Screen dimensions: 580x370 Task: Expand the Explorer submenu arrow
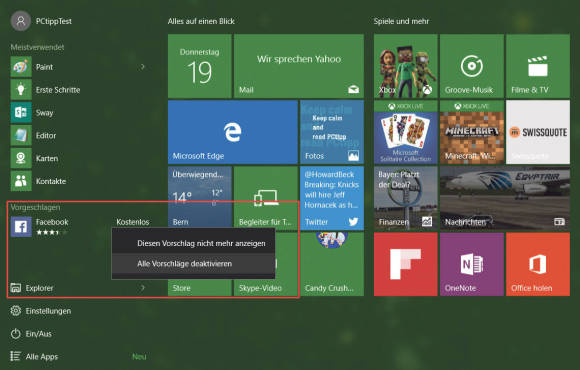[x=143, y=288]
